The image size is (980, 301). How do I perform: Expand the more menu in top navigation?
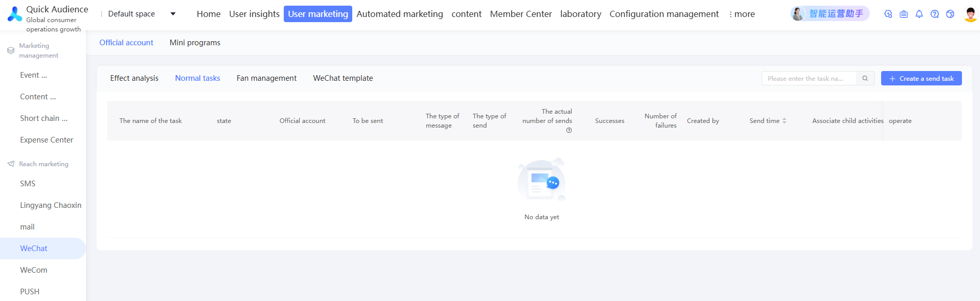coord(742,14)
